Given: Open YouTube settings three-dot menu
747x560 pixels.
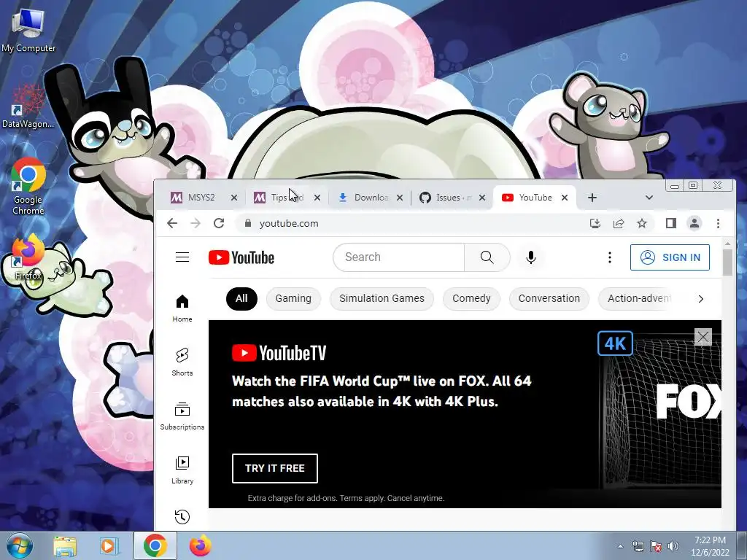Looking at the screenshot, I should 609,257.
